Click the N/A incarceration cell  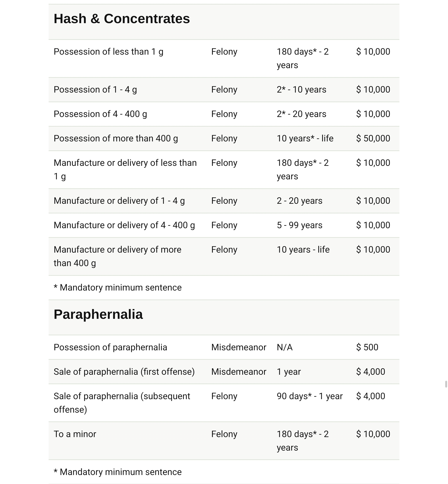click(x=285, y=348)
